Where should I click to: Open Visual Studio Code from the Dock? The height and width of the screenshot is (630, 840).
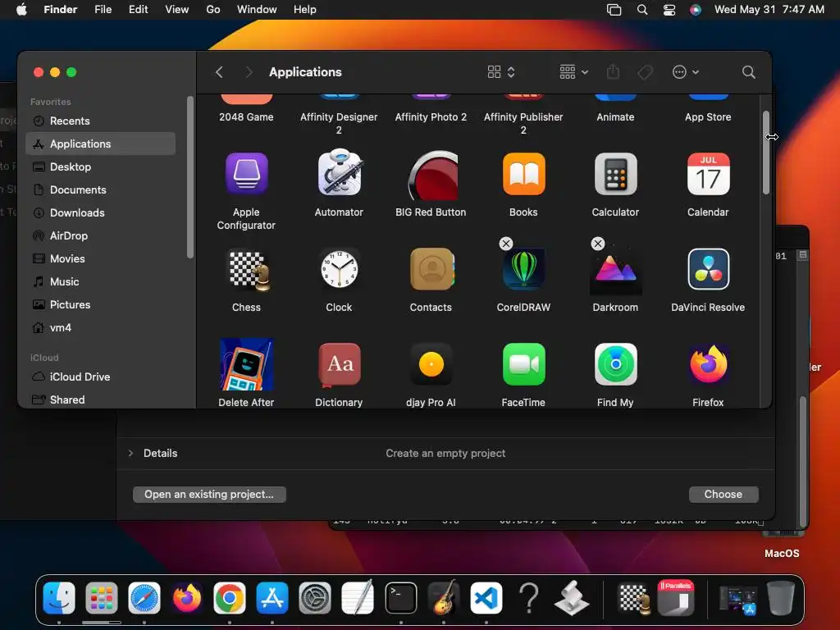point(486,598)
